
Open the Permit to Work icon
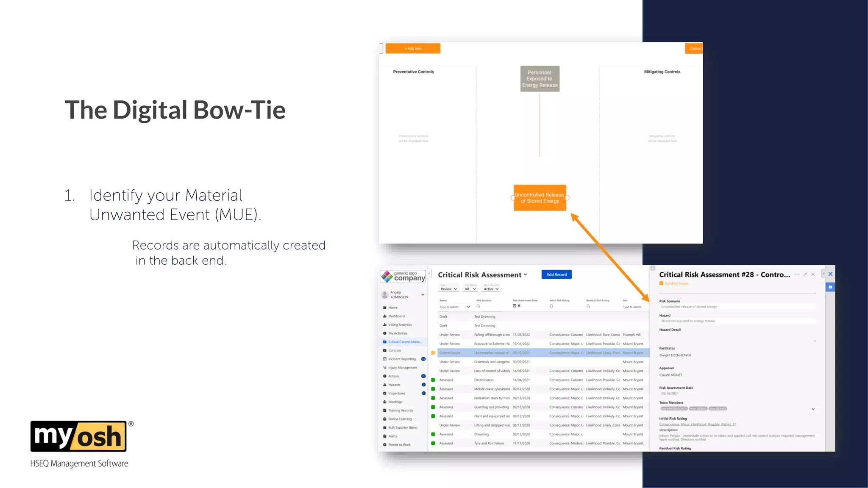tap(385, 445)
